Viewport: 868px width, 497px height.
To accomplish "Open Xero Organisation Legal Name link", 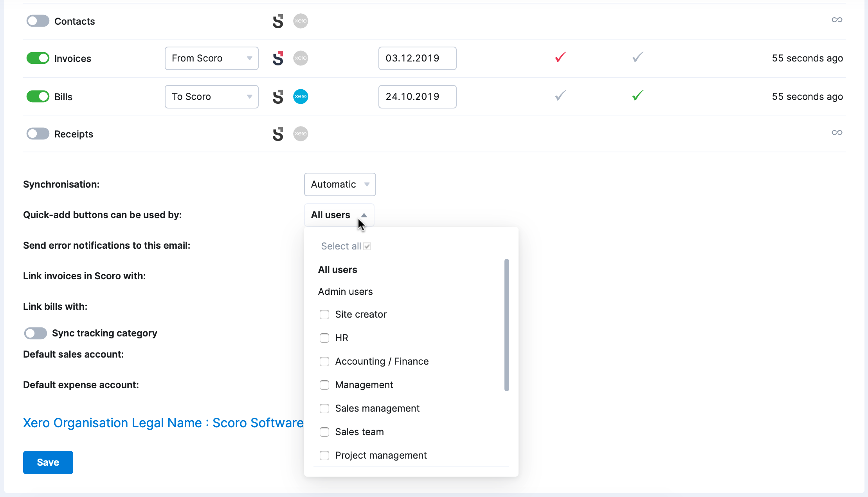I will point(163,423).
